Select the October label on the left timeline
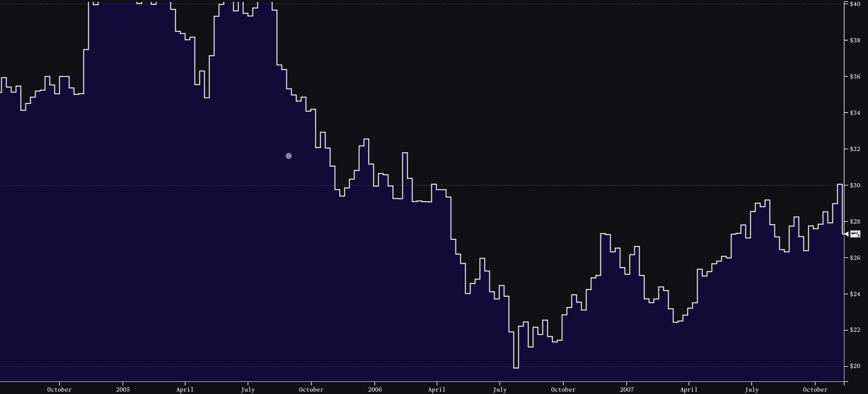 pyautogui.click(x=59, y=389)
